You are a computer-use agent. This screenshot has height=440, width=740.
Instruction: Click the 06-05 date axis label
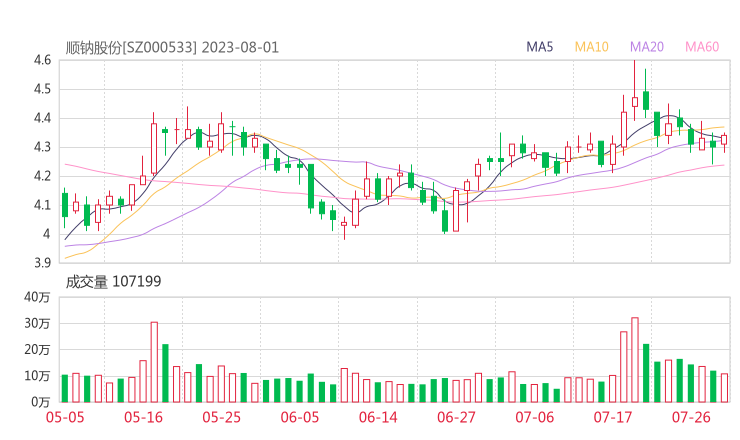click(x=300, y=417)
